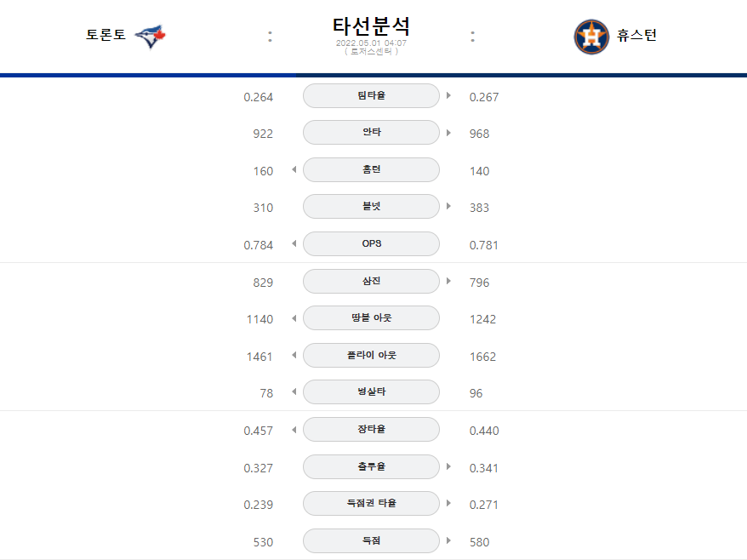Screen dimensions: 747x560
Task: Click the left arrow next to OPS
Action: click(294, 243)
